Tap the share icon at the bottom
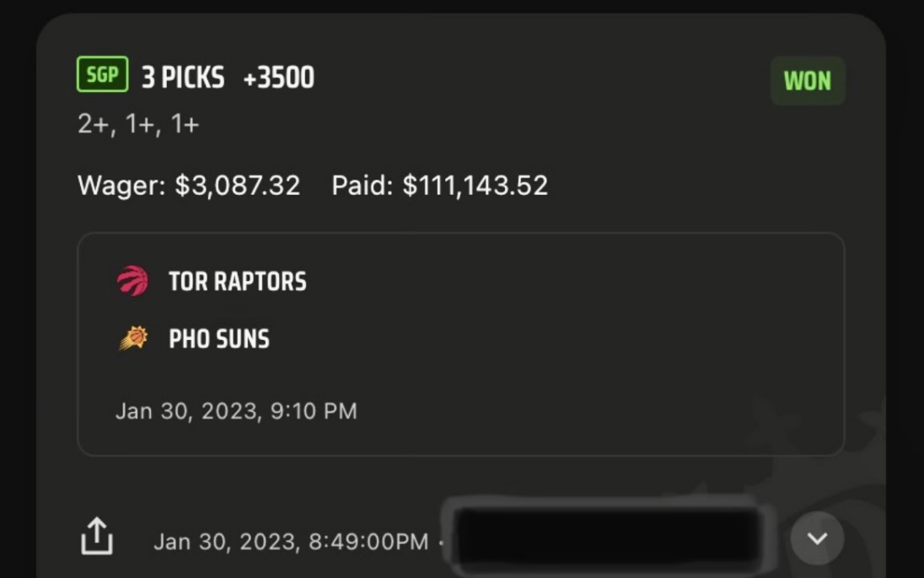Viewport: 924px width, 578px height. pos(97,537)
